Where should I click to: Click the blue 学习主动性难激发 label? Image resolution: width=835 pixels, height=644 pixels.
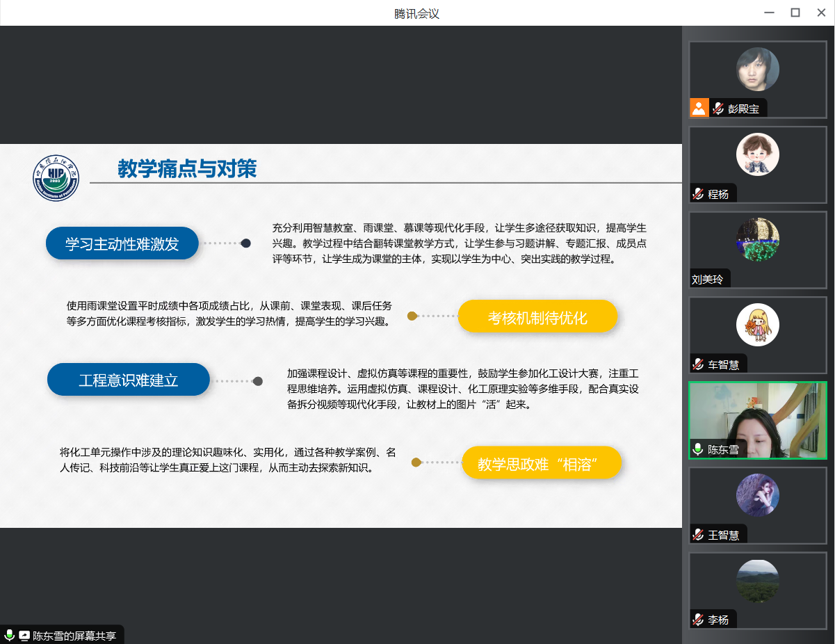(x=122, y=243)
